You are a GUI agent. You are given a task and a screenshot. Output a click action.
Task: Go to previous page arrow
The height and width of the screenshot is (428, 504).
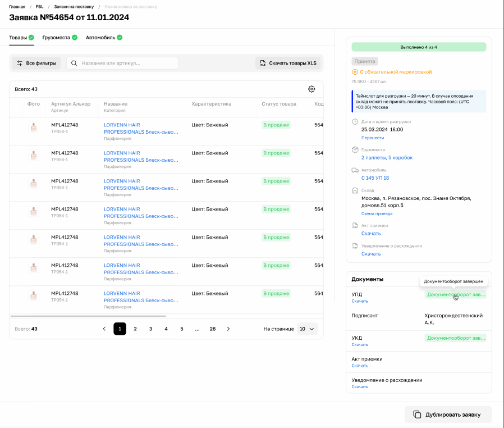[x=104, y=329]
